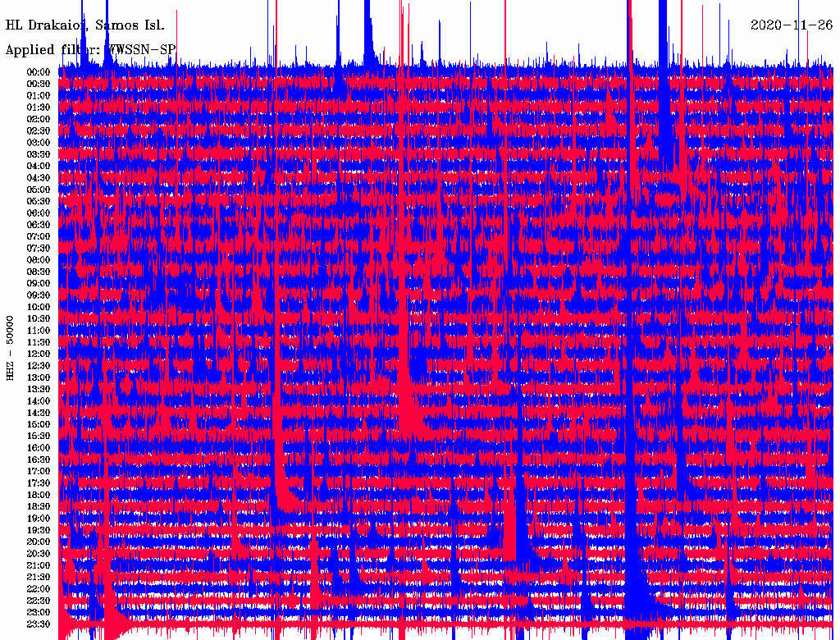Screen dimensions: 840x640
Task: Click the 10:00 time label
Action: coord(39,307)
